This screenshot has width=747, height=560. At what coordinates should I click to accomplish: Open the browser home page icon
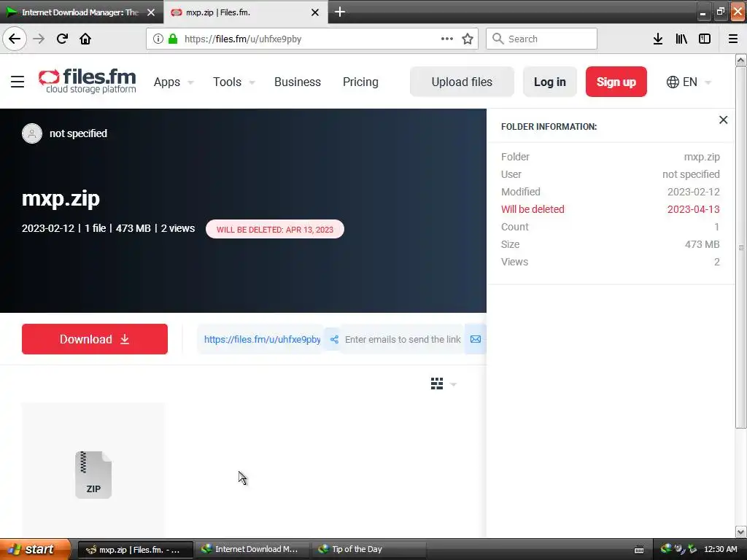(85, 39)
